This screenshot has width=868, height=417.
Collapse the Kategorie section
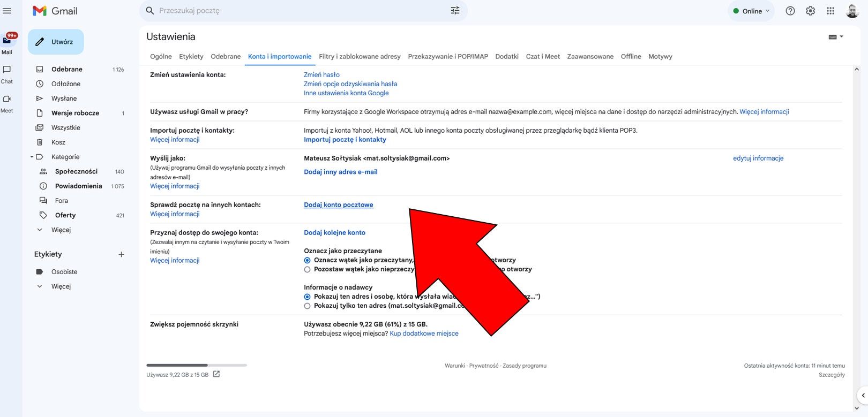[x=32, y=157]
